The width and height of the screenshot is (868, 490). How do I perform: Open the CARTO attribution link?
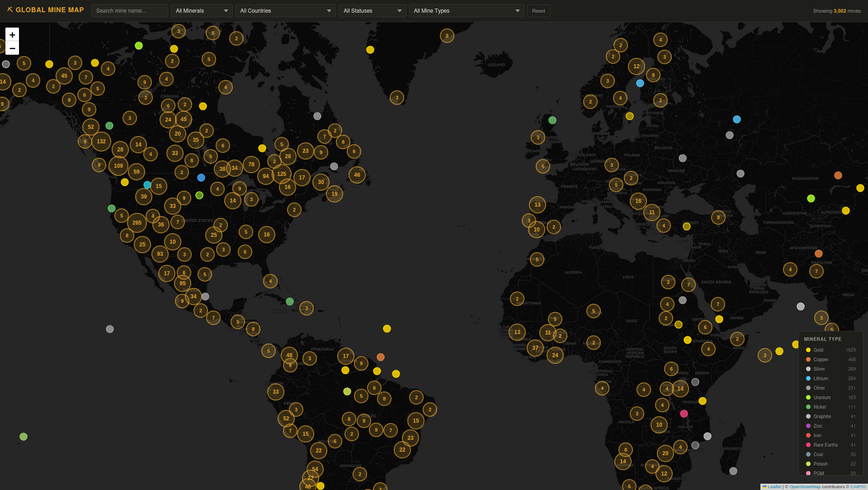(858, 487)
